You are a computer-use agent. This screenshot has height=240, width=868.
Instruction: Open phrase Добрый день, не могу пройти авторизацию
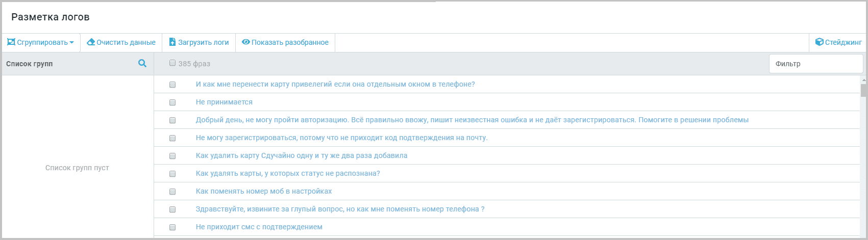click(472, 120)
